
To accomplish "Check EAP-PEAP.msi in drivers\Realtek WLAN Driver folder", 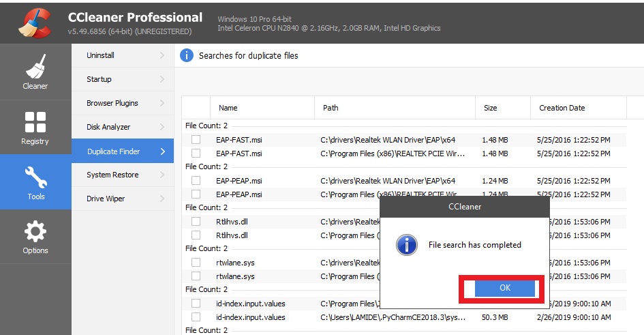I will (196, 181).
